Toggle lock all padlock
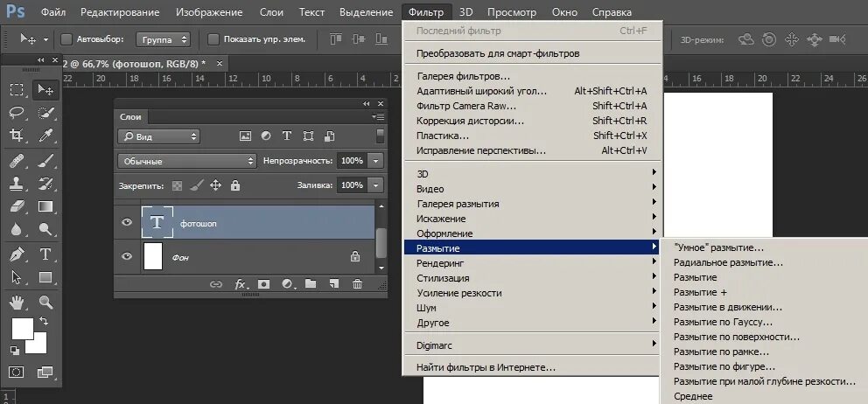The height and width of the screenshot is (404, 868). click(235, 186)
